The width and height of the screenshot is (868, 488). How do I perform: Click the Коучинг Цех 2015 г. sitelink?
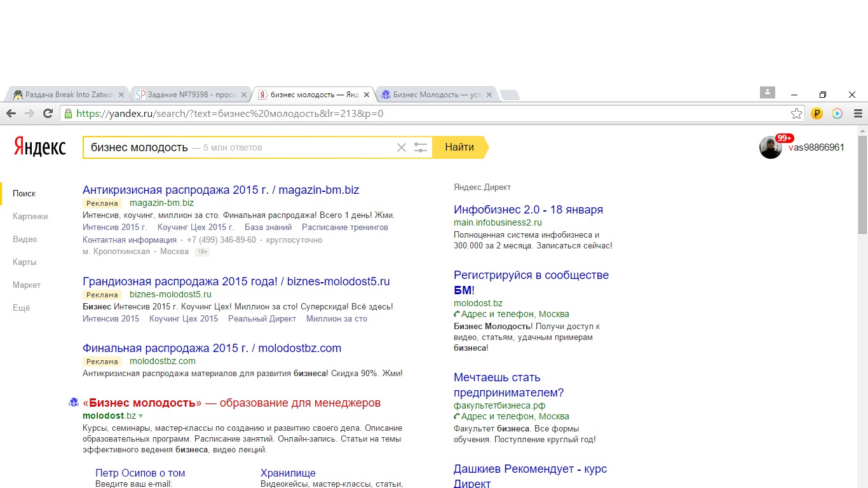(196, 227)
